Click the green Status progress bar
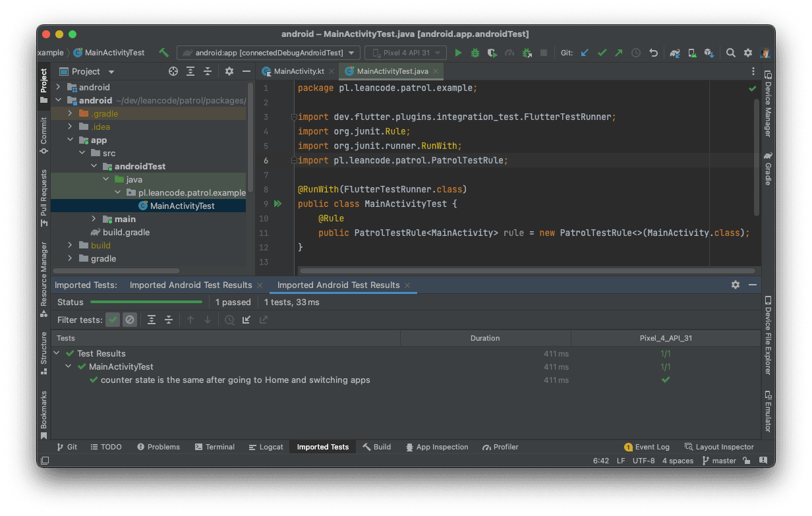 click(x=146, y=302)
